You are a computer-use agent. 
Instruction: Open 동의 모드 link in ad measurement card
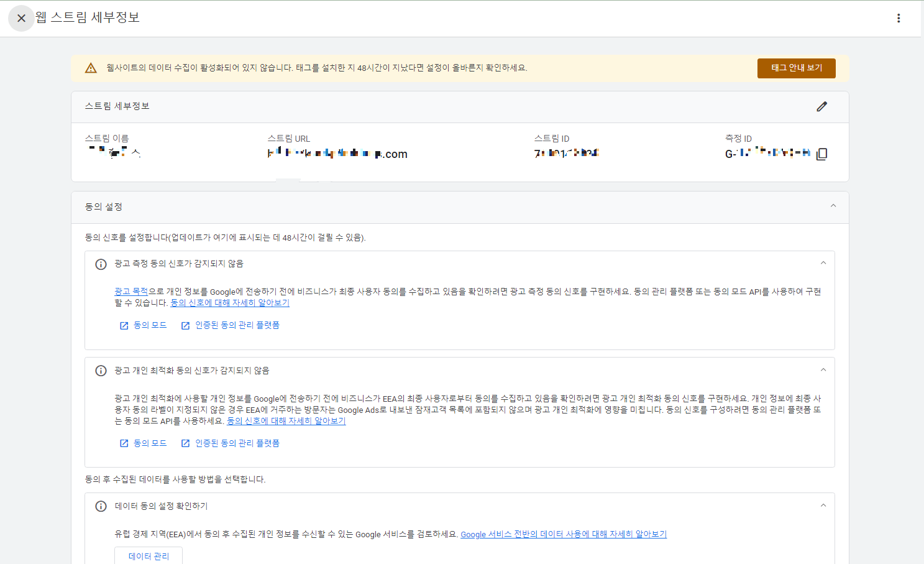click(144, 325)
